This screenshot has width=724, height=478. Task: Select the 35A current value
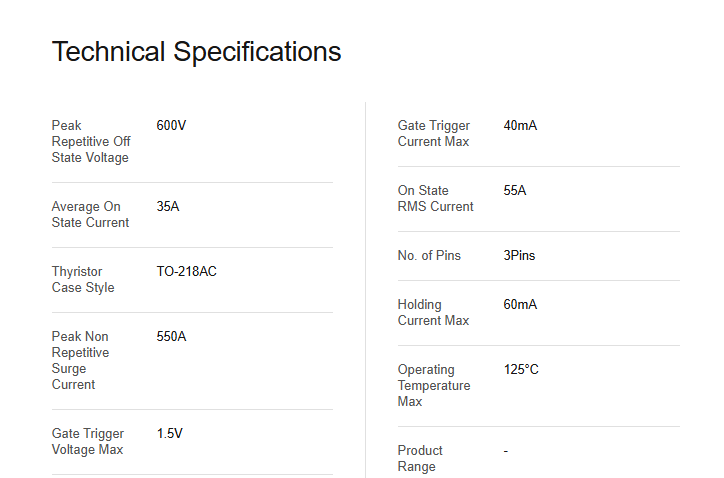point(168,207)
